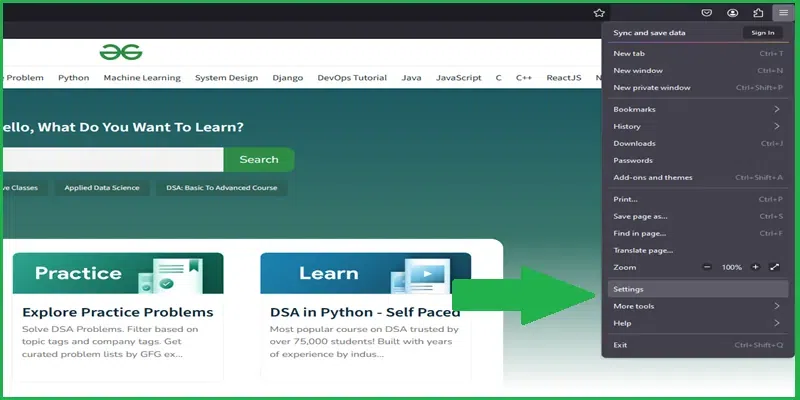Reset zoom by clicking 100%
The height and width of the screenshot is (400, 800).
pyautogui.click(x=732, y=267)
